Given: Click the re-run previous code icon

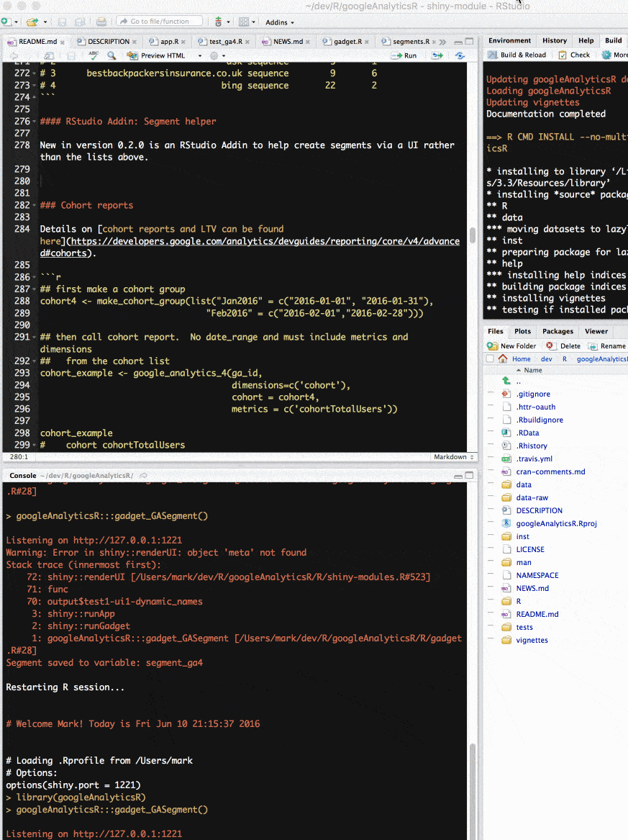Looking at the screenshot, I should click(437, 55).
